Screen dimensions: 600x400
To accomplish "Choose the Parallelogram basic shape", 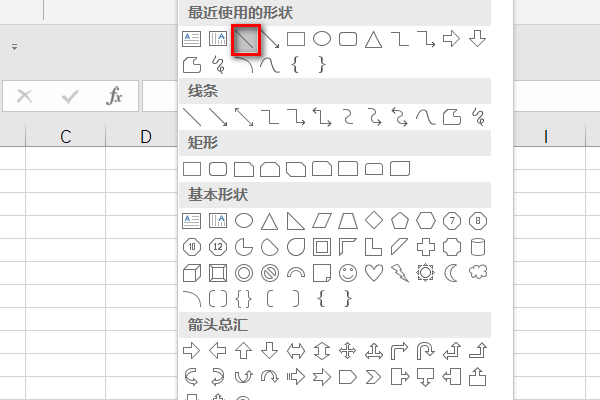I will click(322, 221).
